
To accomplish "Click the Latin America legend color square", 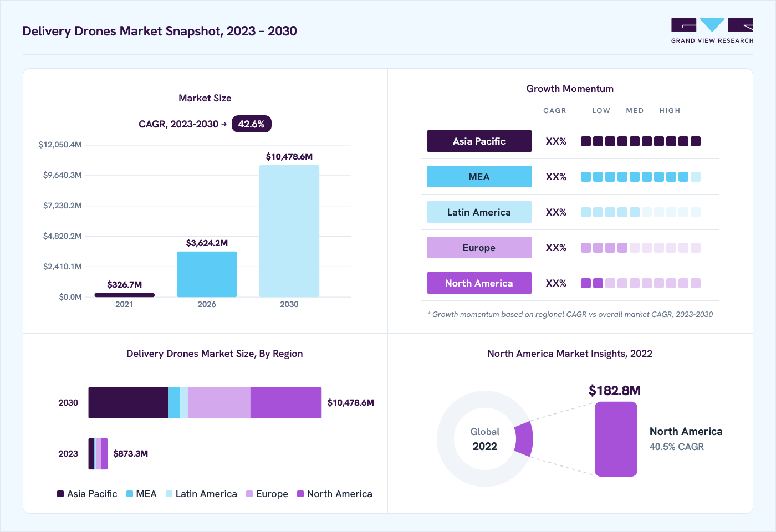I will (169, 494).
